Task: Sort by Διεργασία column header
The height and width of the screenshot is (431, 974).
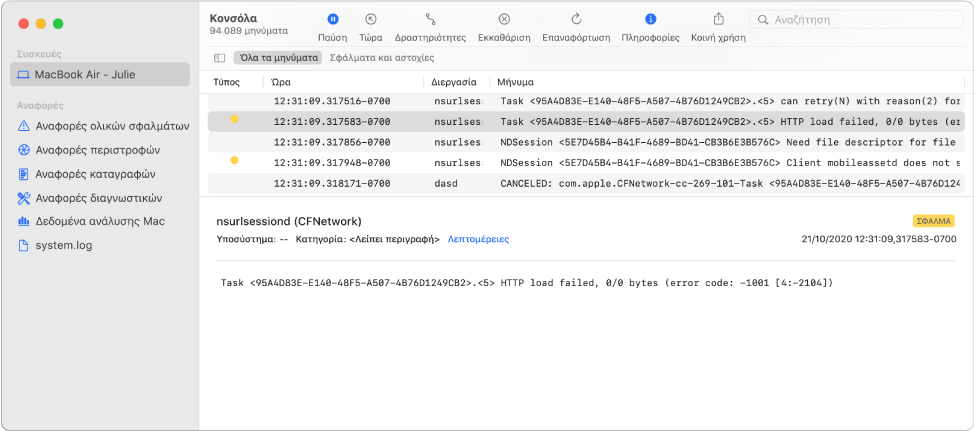Action: point(454,82)
